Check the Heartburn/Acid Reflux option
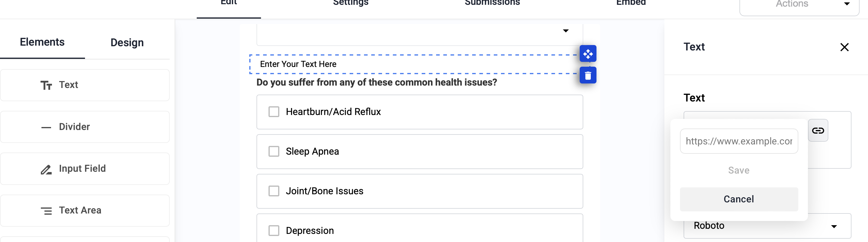Image resolution: width=868 pixels, height=242 pixels. pos(273,112)
